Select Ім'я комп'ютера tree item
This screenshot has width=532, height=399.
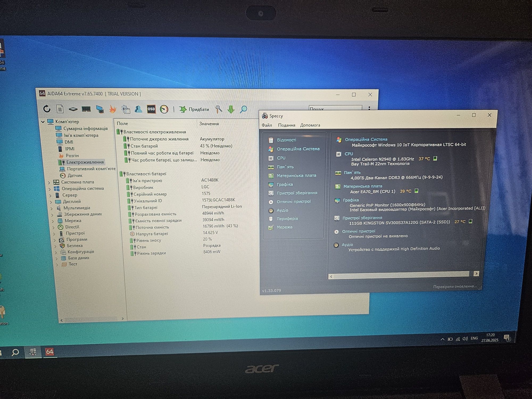click(x=81, y=135)
